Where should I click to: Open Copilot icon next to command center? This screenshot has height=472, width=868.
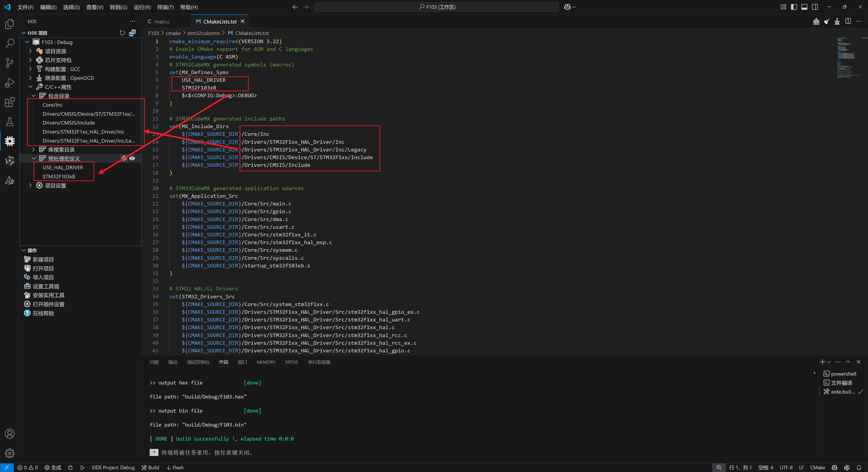coord(567,7)
